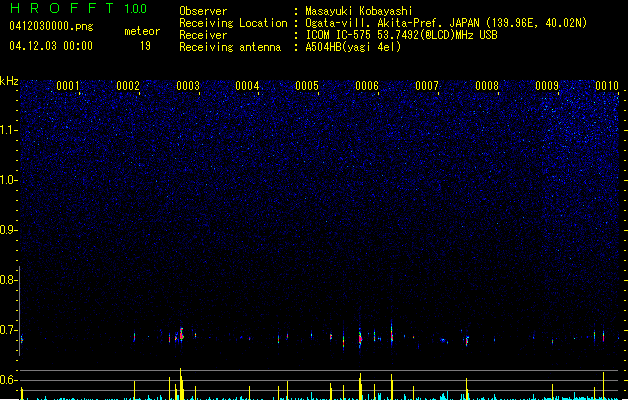Click the antenna value A504HB(yagi 4el)
The width and height of the screenshot is (629, 400).
(353, 47)
